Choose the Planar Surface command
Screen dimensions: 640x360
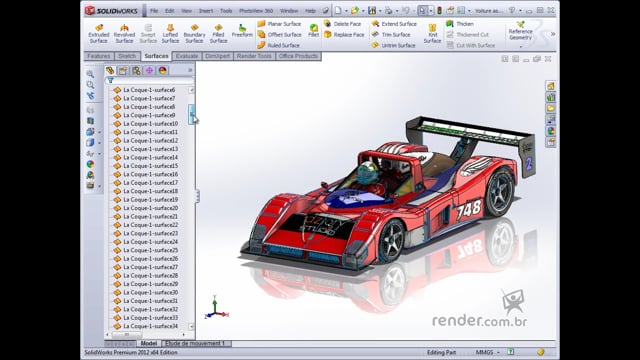(279, 24)
